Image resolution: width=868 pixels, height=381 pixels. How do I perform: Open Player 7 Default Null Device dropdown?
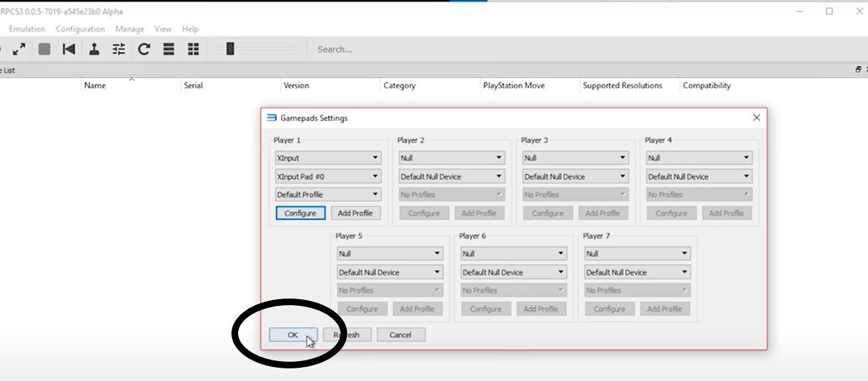[x=637, y=273]
